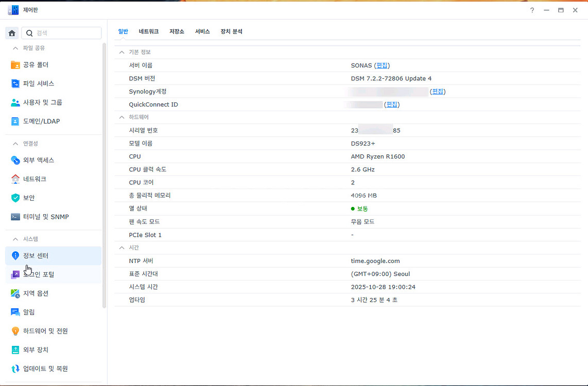Collapse the 시간 section

122,248
